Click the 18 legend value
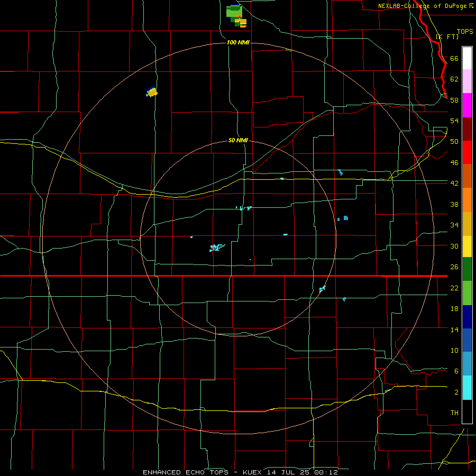 tap(454, 309)
